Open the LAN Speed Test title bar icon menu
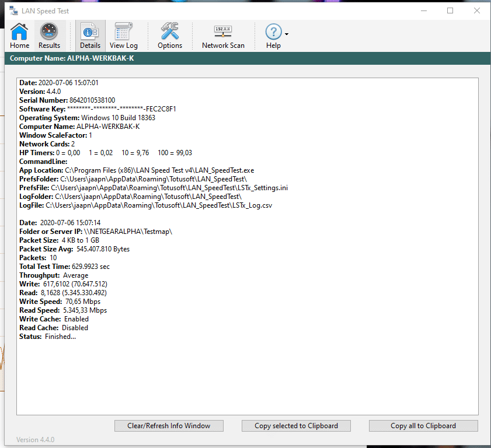Screen dimensions: 491x448 13,10
